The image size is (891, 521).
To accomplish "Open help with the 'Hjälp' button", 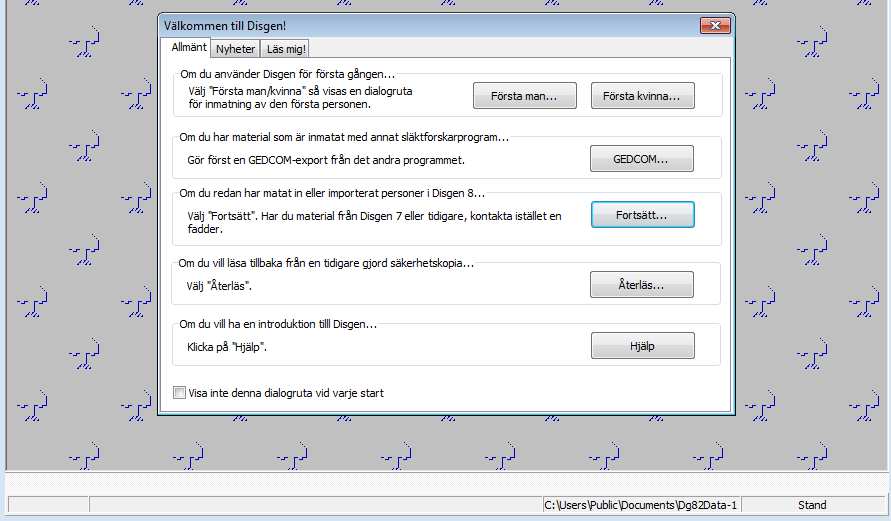I will (642, 345).
